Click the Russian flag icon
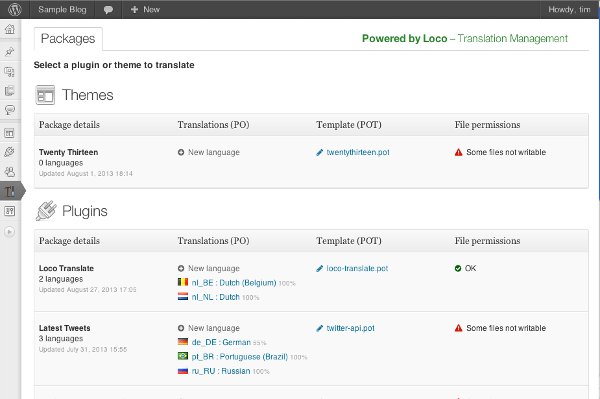Viewport: 600px width, 399px height. [x=183, y=371]
